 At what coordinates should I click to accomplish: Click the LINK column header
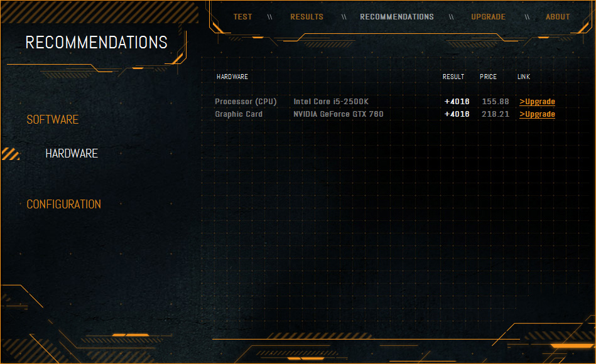click(523, 77)
